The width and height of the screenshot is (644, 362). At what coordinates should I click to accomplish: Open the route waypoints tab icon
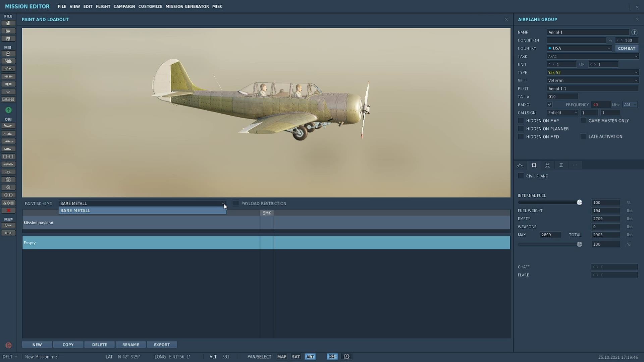point(520,165)
